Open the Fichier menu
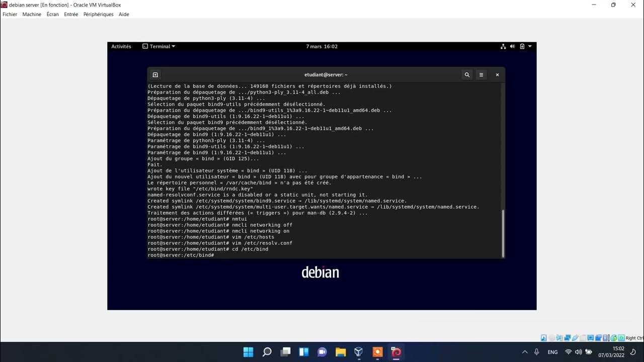This screenshot has width=644, height=362. point(10,14)
